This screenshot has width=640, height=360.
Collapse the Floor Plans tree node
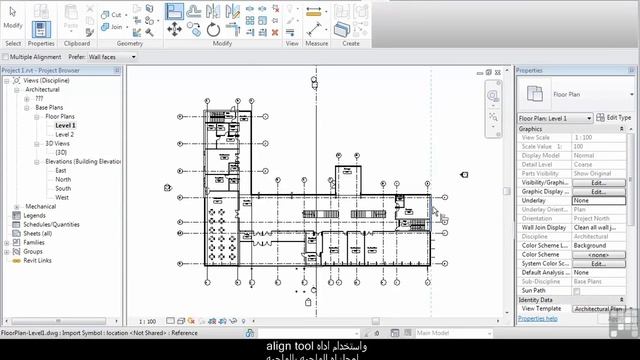point(37,117)
